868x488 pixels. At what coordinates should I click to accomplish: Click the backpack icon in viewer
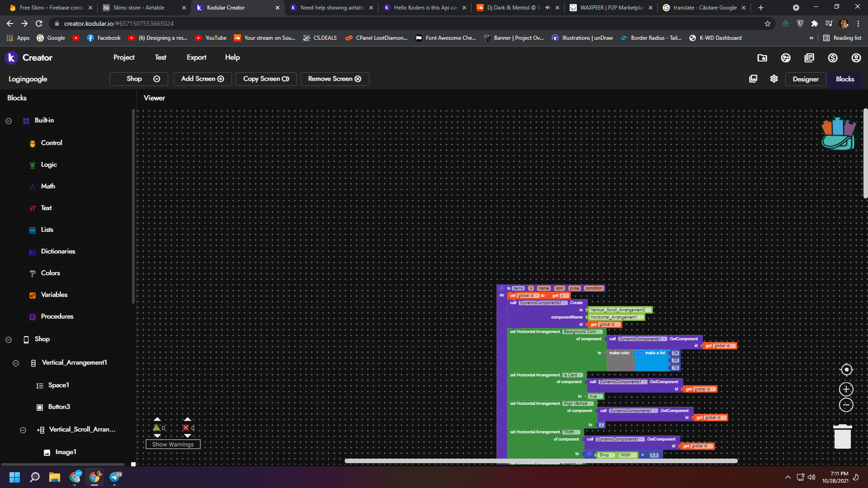(839, 134)
